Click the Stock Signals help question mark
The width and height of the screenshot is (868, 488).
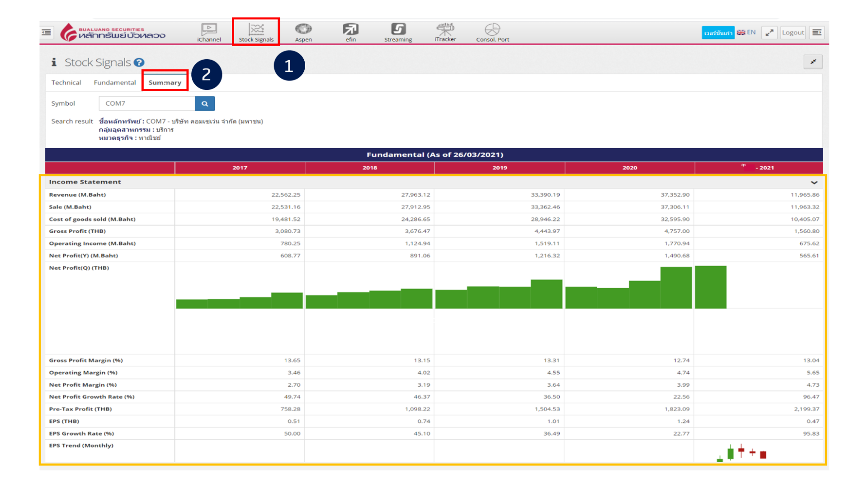point(139,62)
